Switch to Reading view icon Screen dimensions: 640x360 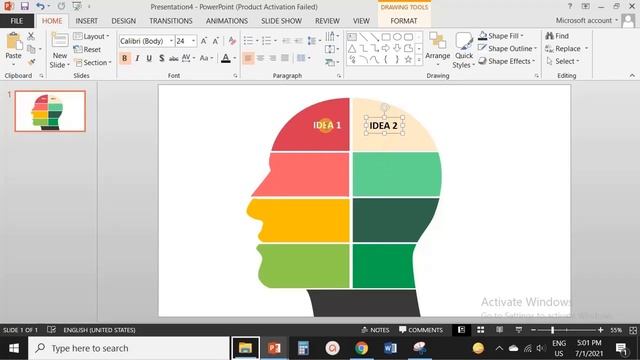click(499, 329)
